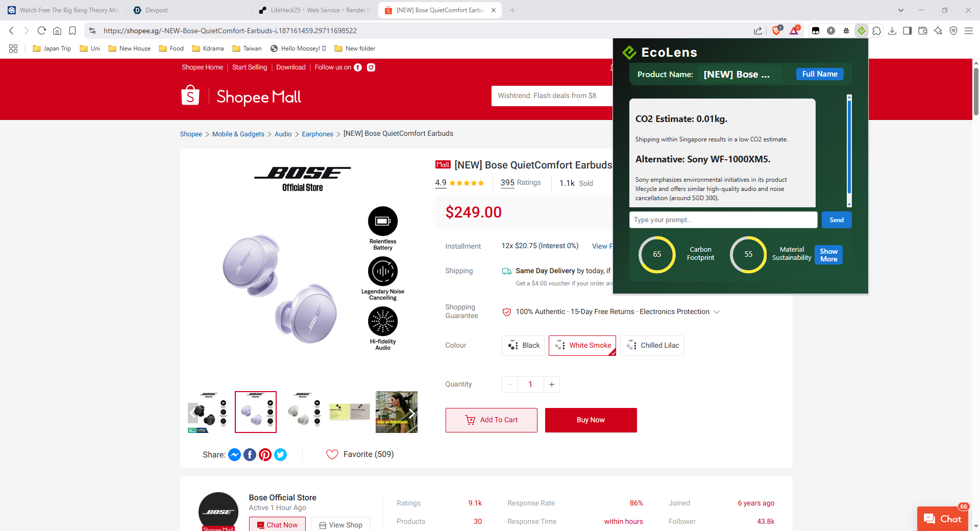Screen dimensions: 980x531
Task: Open a new browser tab
Action: 512,10
